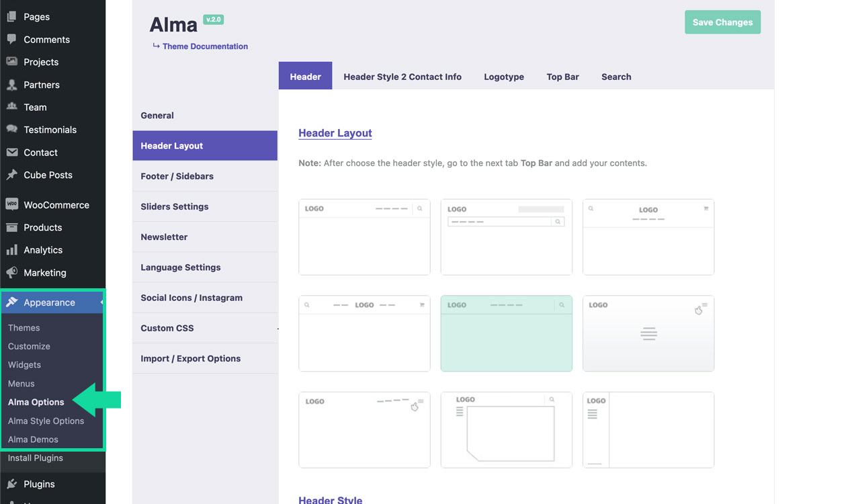The image size is (850, 504).
Task: Click the WooCommerce logo icon
Action: pyautogui.click(x=11, y=205)
